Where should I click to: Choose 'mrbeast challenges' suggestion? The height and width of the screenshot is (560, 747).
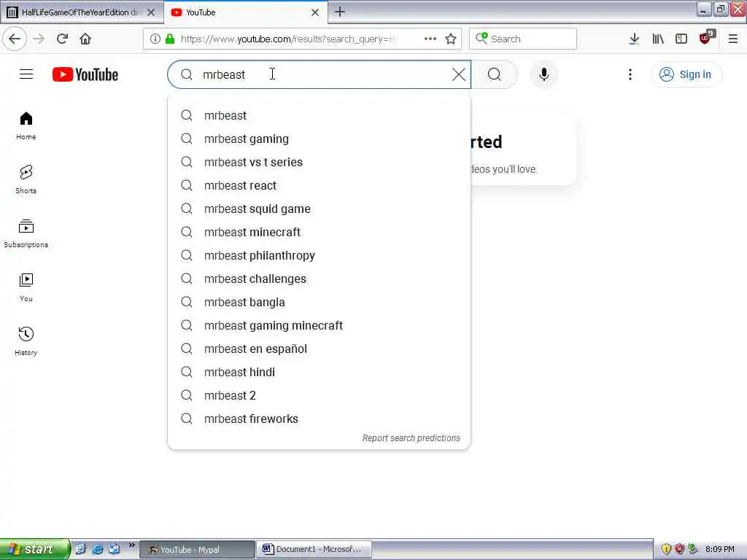point(320,279)
